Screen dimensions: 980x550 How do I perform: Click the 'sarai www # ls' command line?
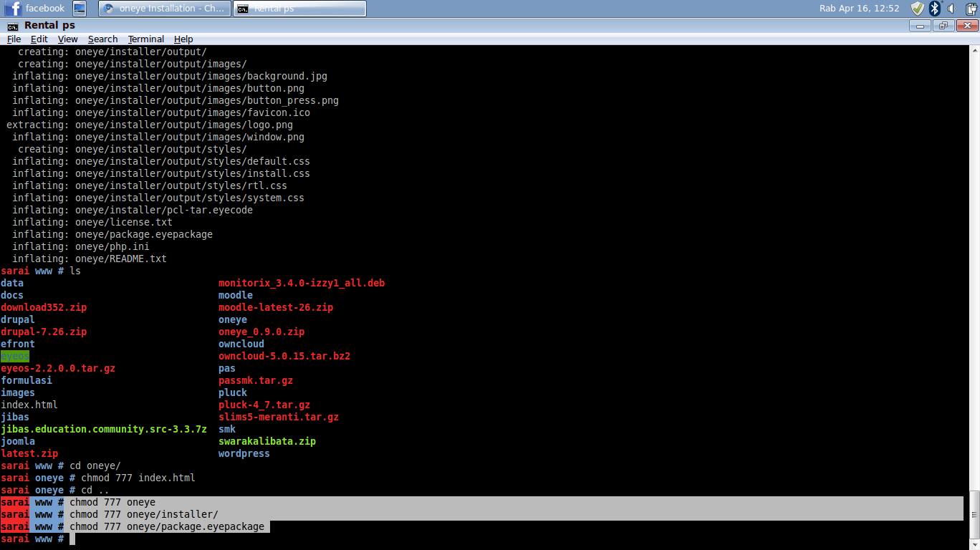41,271
